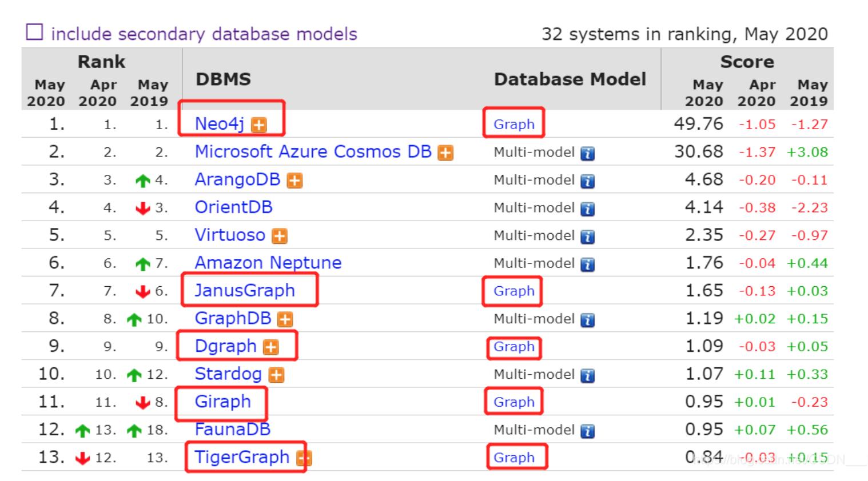Click the -2.23 score change value
868x481 pixels.
tap(809, 207)
